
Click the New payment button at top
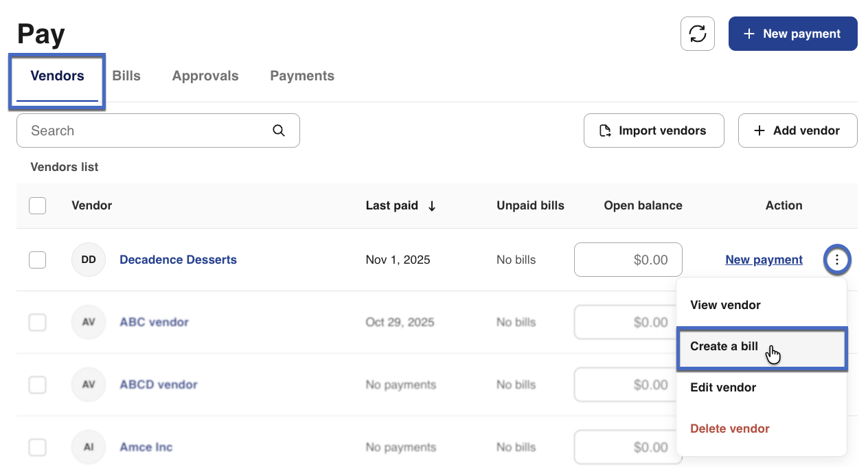tap(792, 34)
